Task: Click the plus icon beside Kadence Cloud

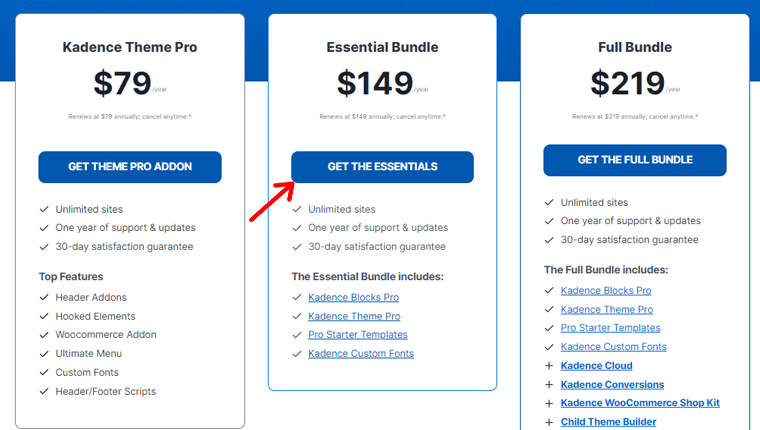Action: coord(549,366)
